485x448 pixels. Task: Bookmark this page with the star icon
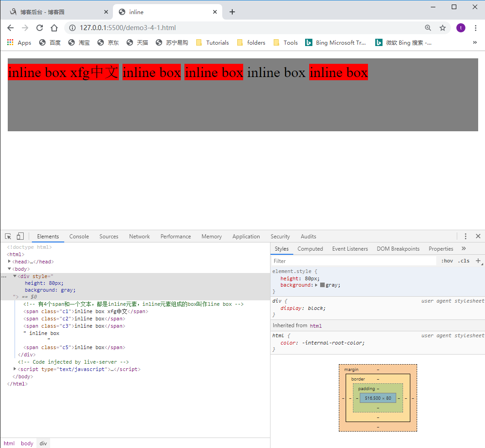click(443, 28)
